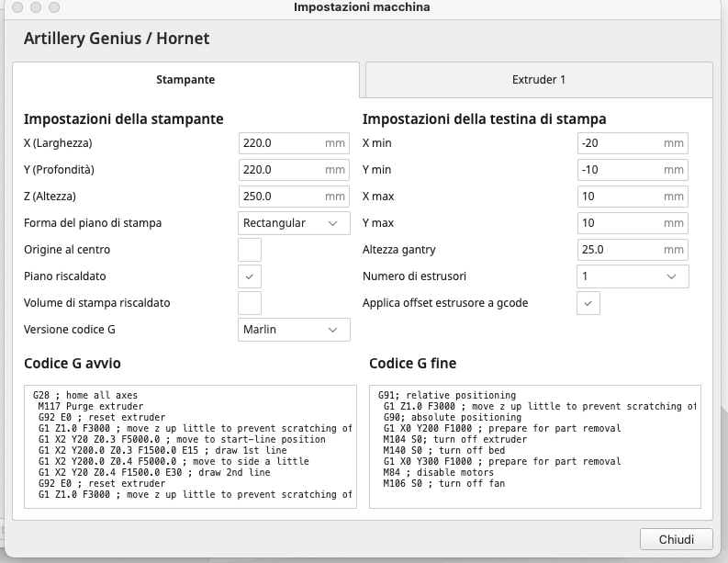Open Forma del piano di stampa dropdown

(x=294, y=223)
